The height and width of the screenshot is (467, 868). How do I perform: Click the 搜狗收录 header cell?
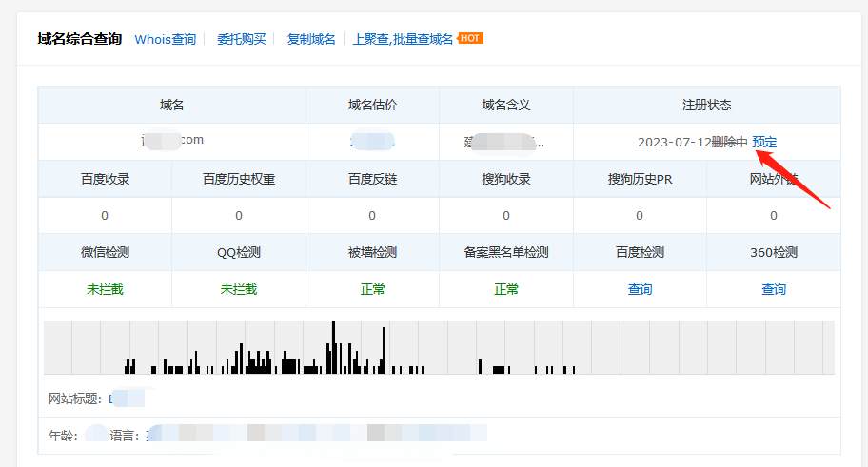click(506, 179)
